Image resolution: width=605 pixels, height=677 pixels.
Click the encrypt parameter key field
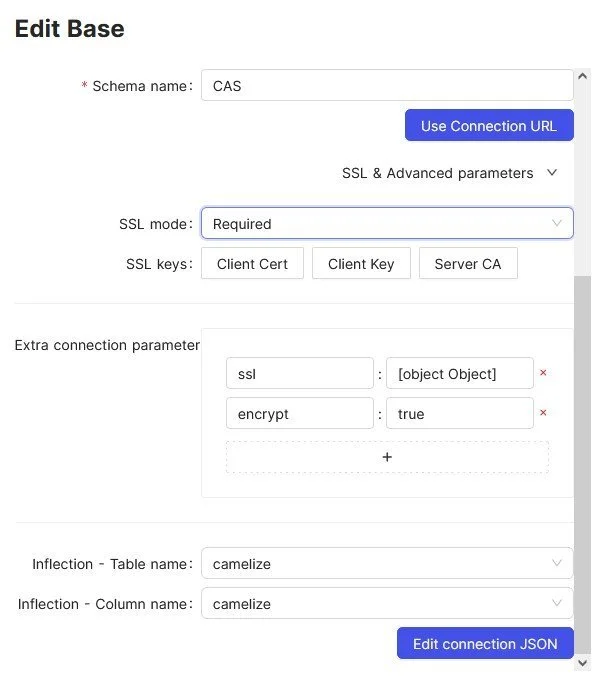[x=299, y=414]
